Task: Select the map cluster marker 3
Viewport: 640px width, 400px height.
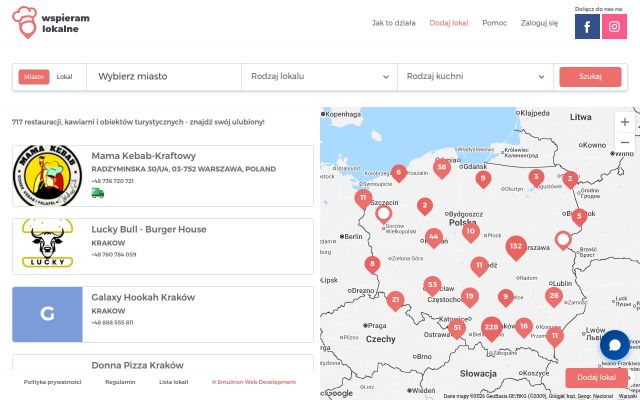Action: click(536, 178)
